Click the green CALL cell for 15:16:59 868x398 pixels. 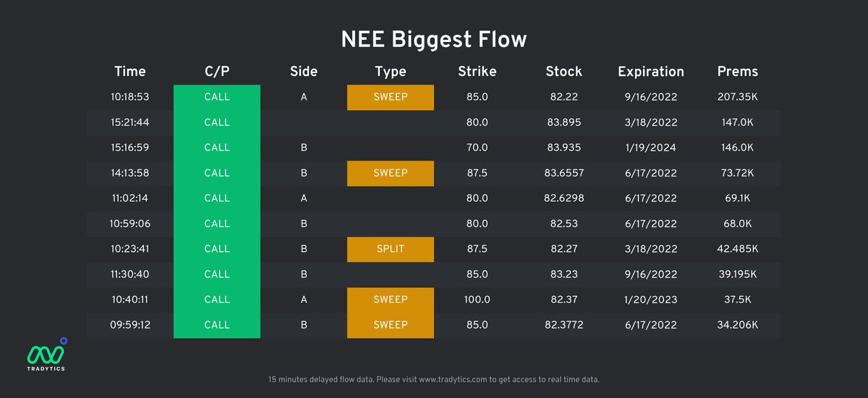point(217,148)
